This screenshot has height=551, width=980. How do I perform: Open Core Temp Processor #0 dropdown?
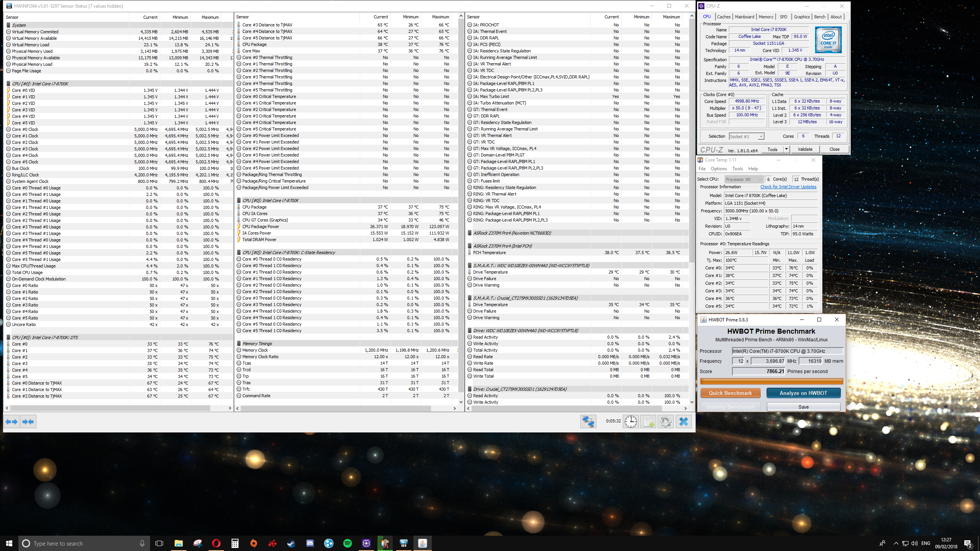743,179
